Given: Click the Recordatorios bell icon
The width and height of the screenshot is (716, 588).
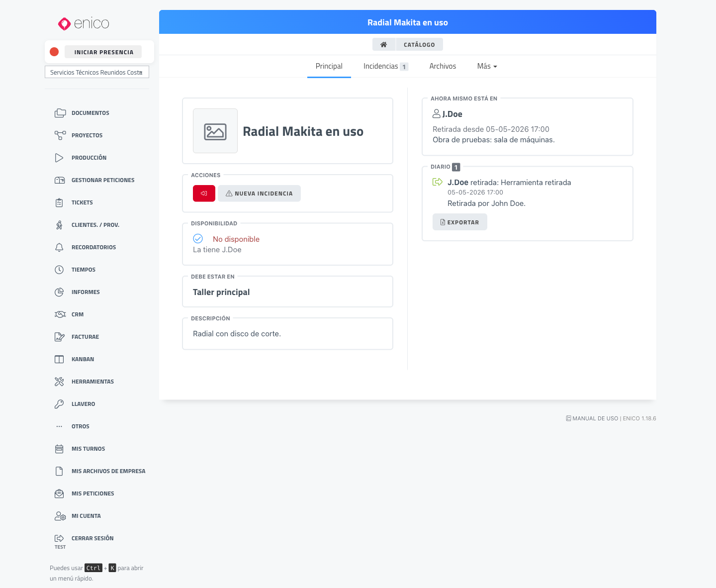Looking at the screenshot, I should tap(59, 247).
